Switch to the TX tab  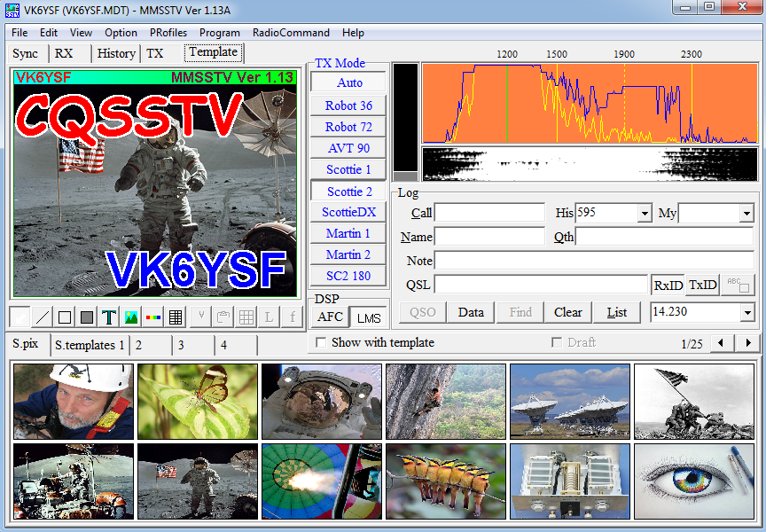(x=161, y=53)
